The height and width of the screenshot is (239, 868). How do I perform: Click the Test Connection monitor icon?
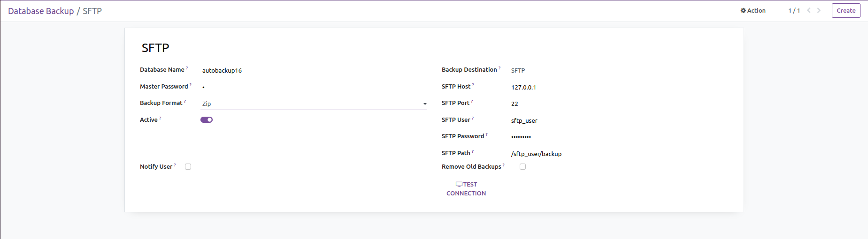click(x=459, y=185)
